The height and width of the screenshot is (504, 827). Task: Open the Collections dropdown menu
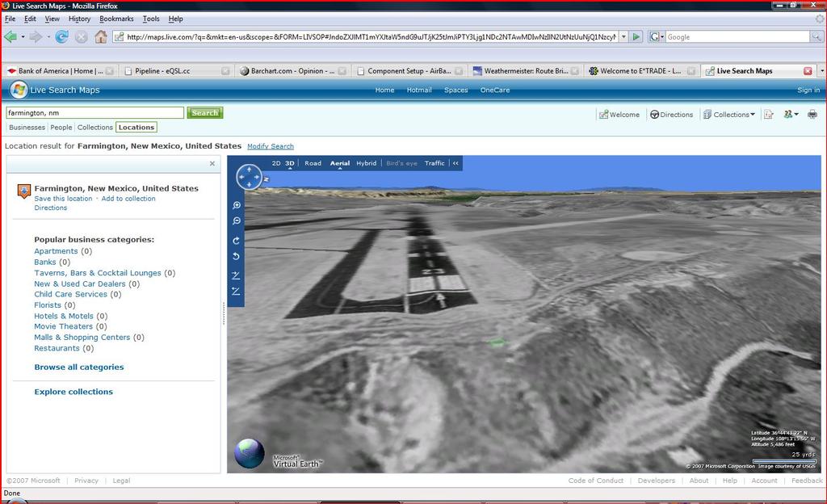click(x=728, y=115)
